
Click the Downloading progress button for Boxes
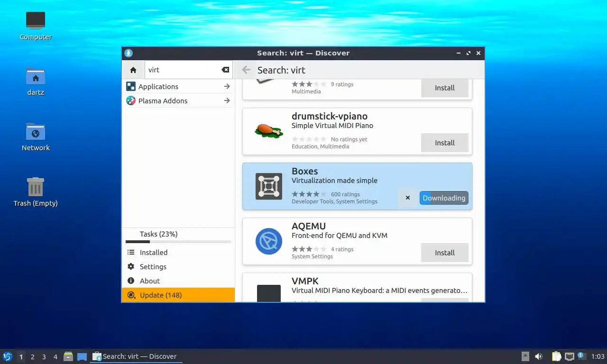pos(444,198)
